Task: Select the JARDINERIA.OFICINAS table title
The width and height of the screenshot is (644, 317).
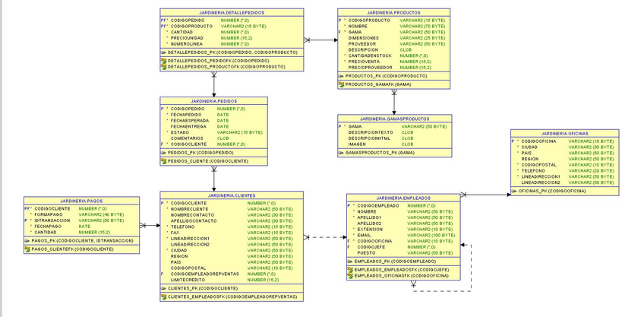Action: click(x=565, y=134)
